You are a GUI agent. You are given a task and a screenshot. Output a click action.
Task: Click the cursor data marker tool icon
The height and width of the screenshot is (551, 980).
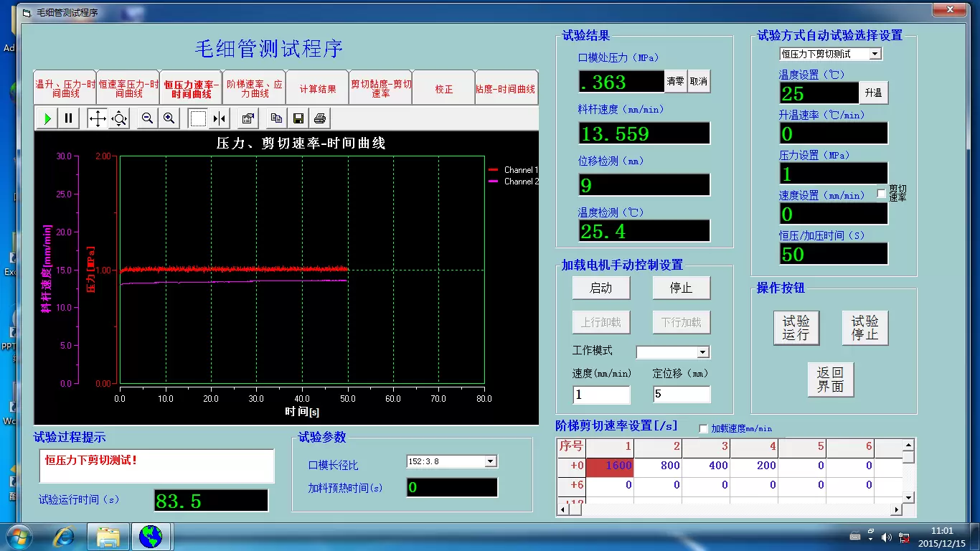click(x=220, y=118)
